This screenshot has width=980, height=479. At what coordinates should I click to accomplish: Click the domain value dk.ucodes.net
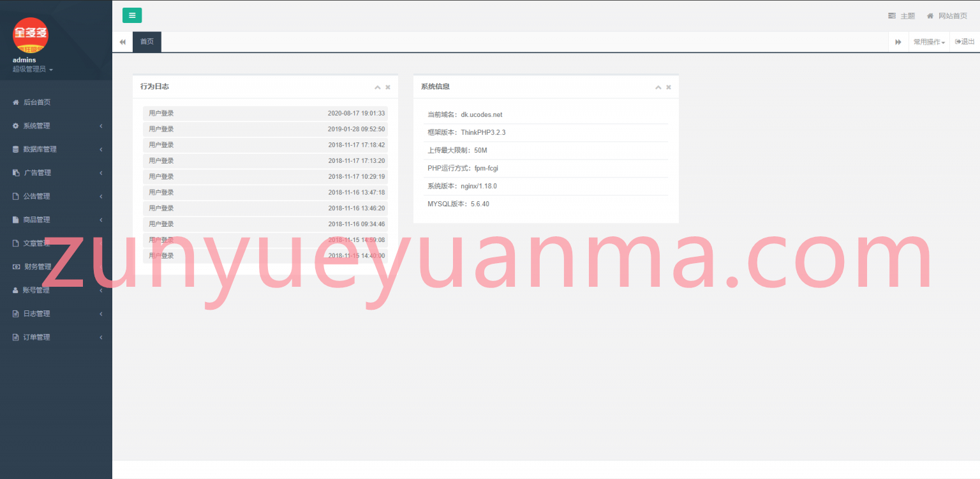point(482,115)
